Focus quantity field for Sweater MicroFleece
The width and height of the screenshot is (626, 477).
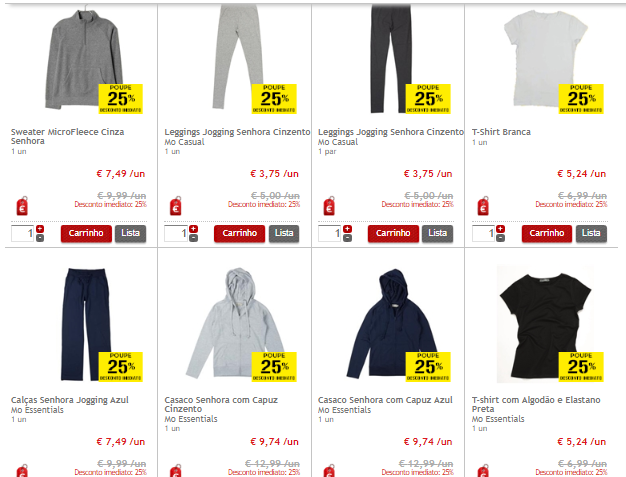click(23, 234)
